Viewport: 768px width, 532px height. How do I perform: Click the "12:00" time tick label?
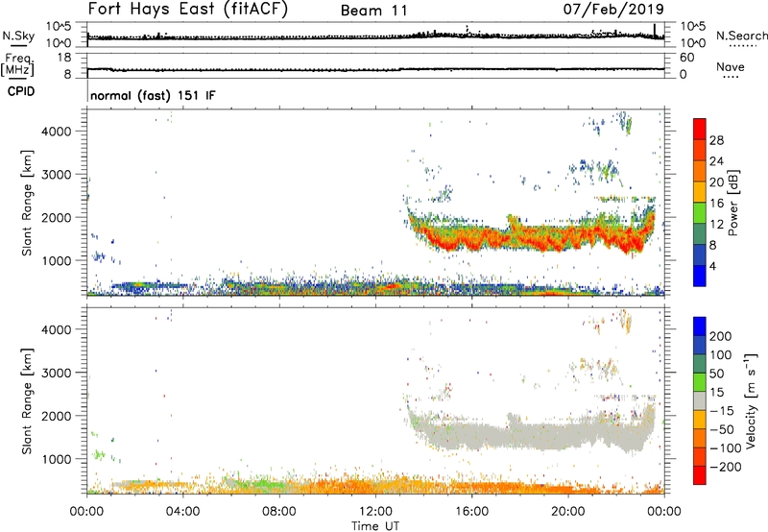[375, 512]
